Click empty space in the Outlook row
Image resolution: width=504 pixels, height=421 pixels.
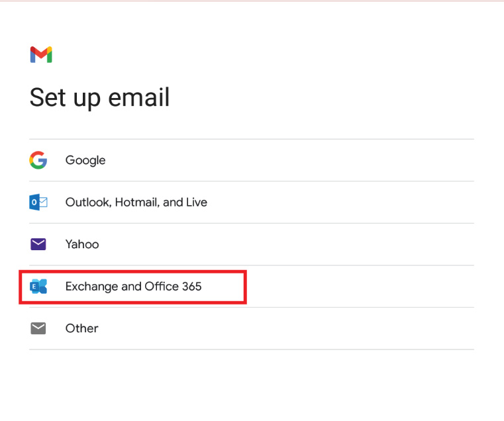[x=340, y=202]
